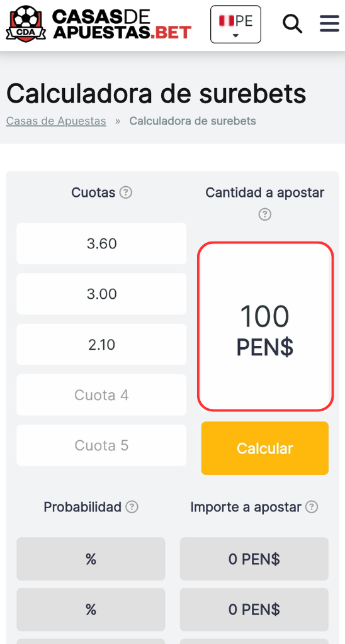
Task: Click the CDA soccer shield logo
Action: tap(26, 24)
